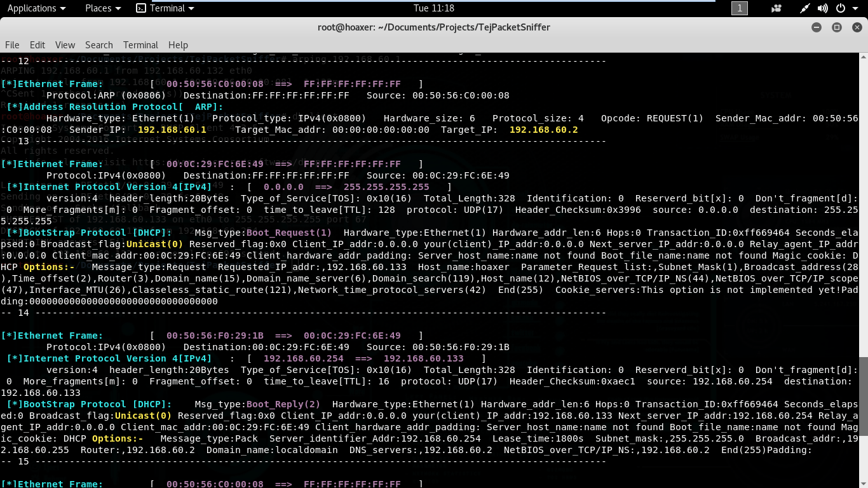Open the Help menu

tap(178, 44)
